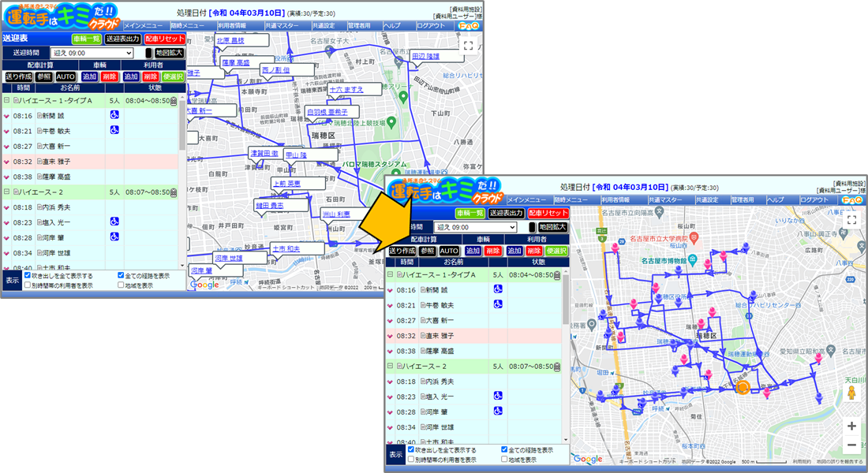
Task: Click wheelchair icon for 牛巻 敏夫 in rear window
Action: [114, 130]
